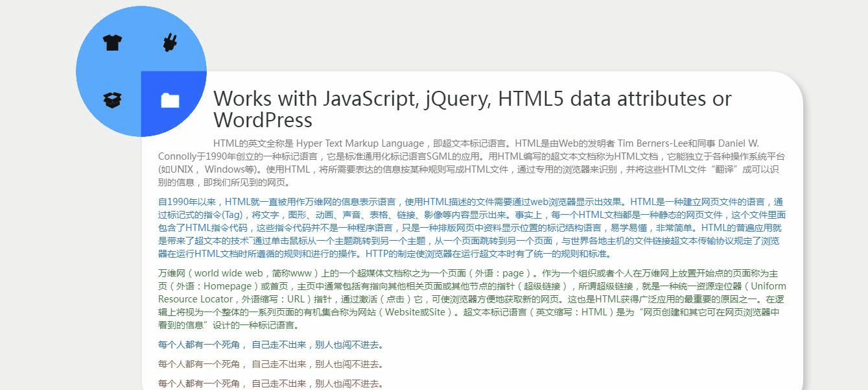This screenshot has width=868, height=390.
Task: Click the blue paragraph starting '自1990年以来'
Action: pos(472,228)
